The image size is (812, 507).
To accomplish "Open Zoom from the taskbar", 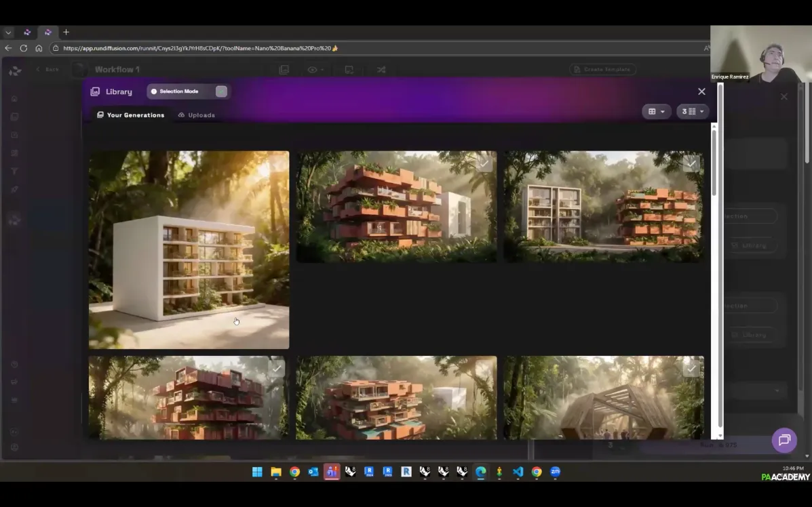I will tap(555, 472).
